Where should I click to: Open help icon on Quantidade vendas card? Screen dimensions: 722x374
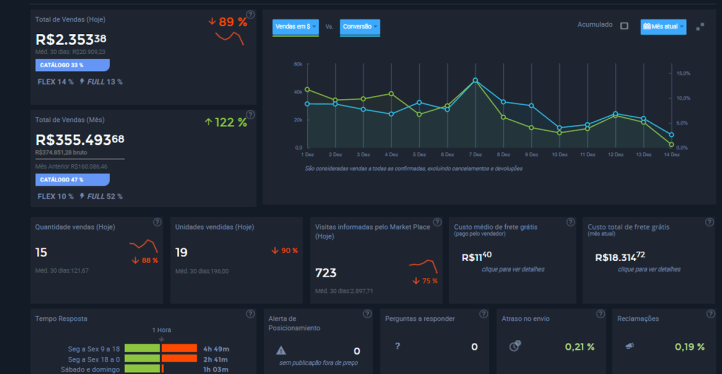[x=157, y=222]
